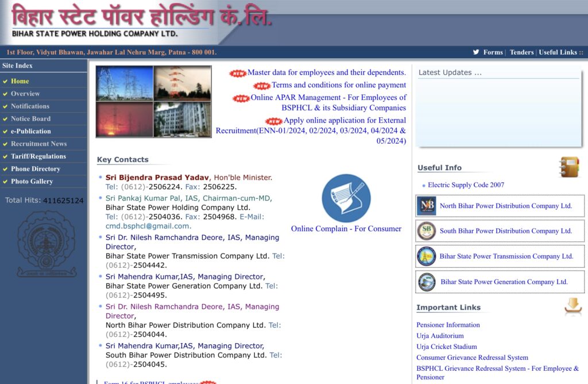Open Forms in the top bar

[493, 52]
